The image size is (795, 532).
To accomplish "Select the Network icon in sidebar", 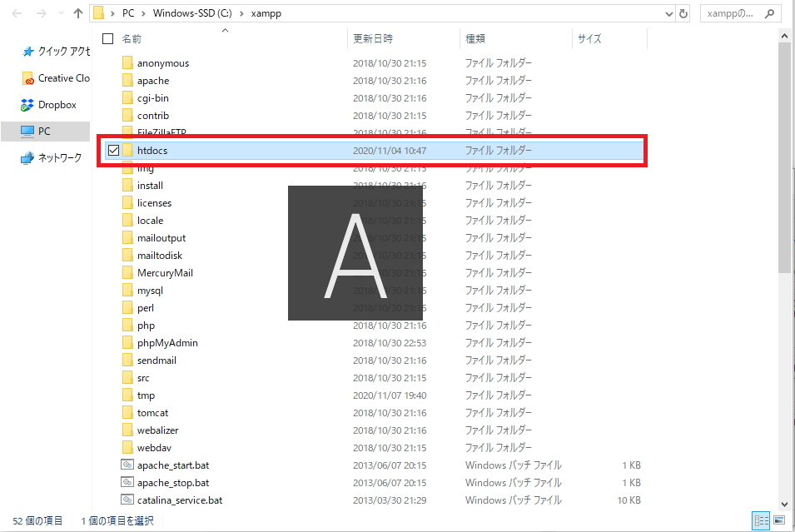I will pos(27,157).
